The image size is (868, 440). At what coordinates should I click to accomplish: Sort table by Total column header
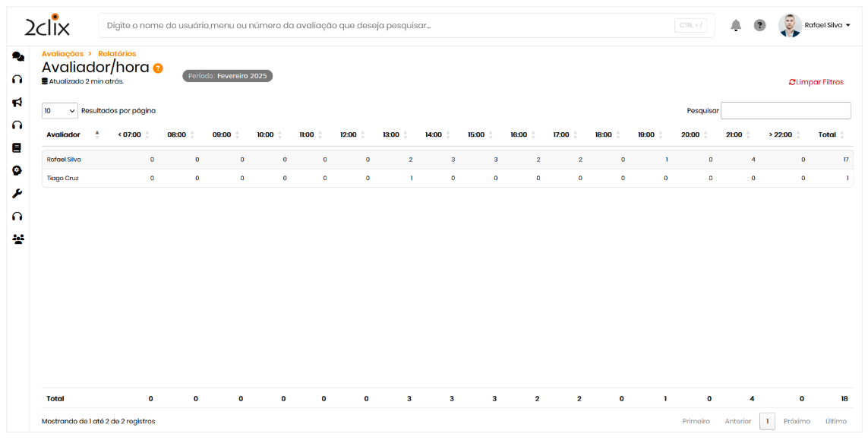827,135
